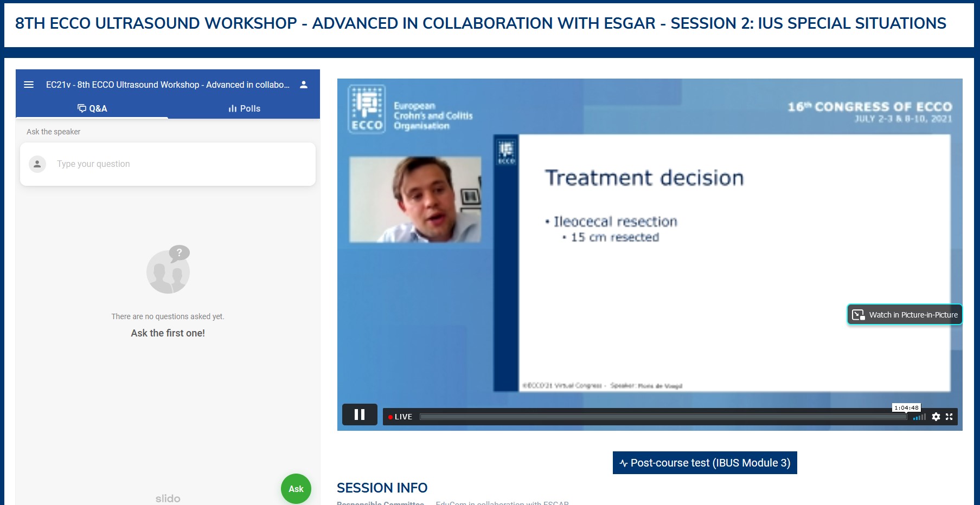Screen dimensions: 980x505
Task: Enter fullscreen video mode
Action: (x=949, y=417)
